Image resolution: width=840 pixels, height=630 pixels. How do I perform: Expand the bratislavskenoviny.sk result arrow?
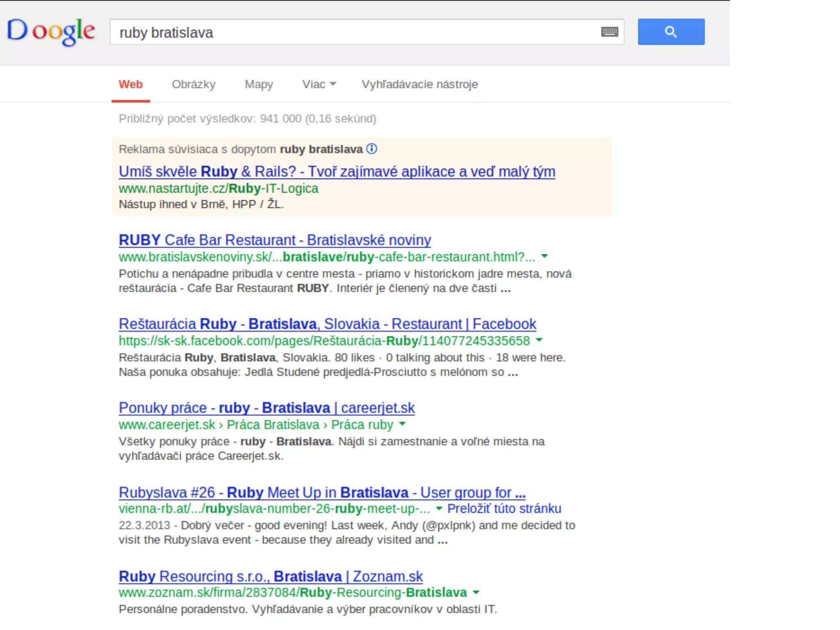pos(545,256)
